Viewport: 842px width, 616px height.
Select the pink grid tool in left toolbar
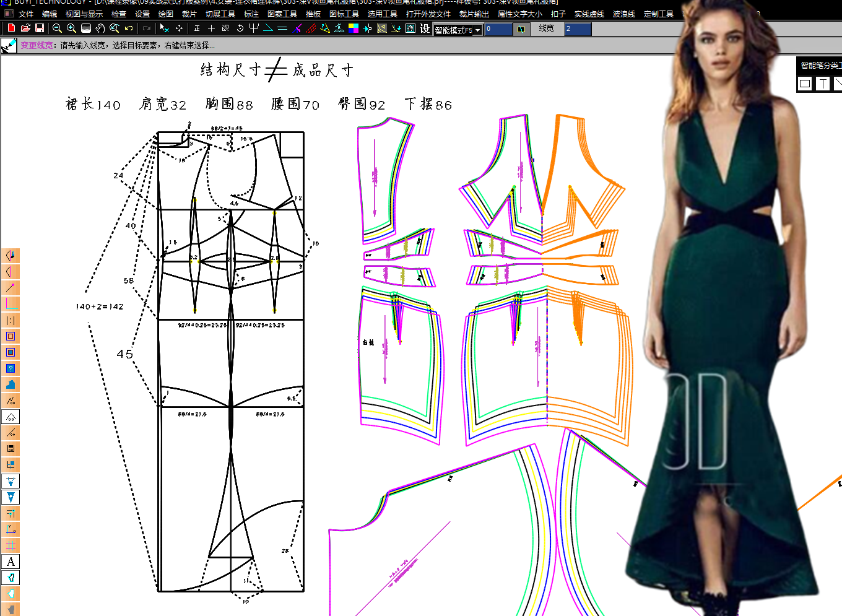[x=11, y=545]
